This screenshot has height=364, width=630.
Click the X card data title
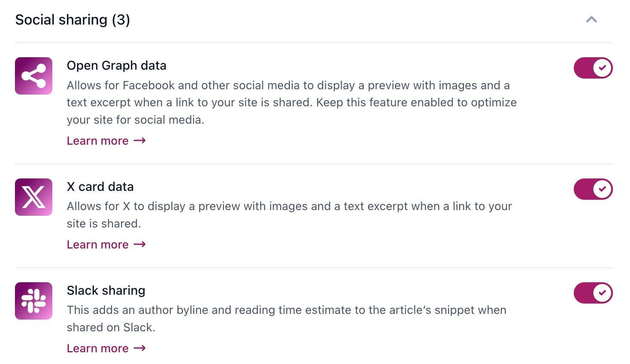pos(100,187)
